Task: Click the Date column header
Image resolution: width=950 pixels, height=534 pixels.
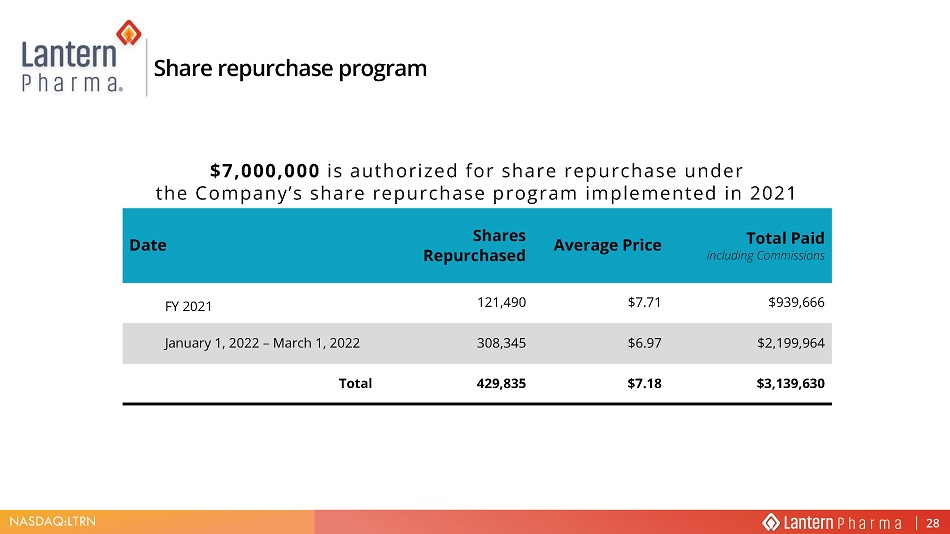Action: [x=148, y=245]
